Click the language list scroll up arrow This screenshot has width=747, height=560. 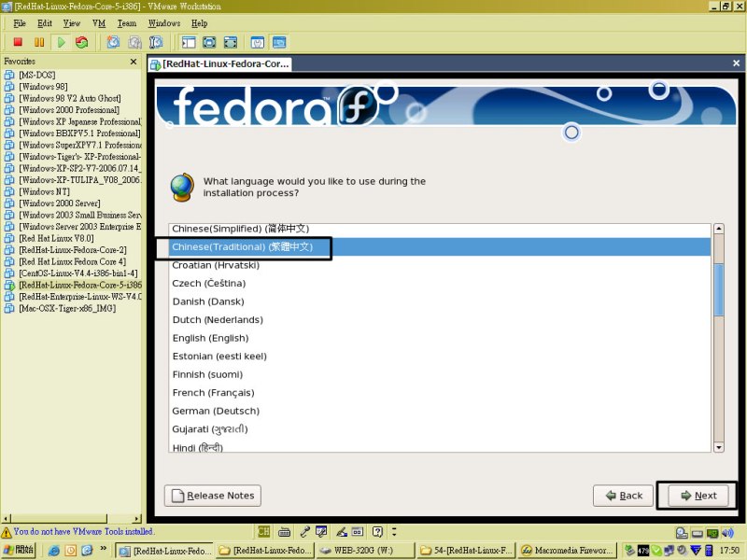point(718,229)
